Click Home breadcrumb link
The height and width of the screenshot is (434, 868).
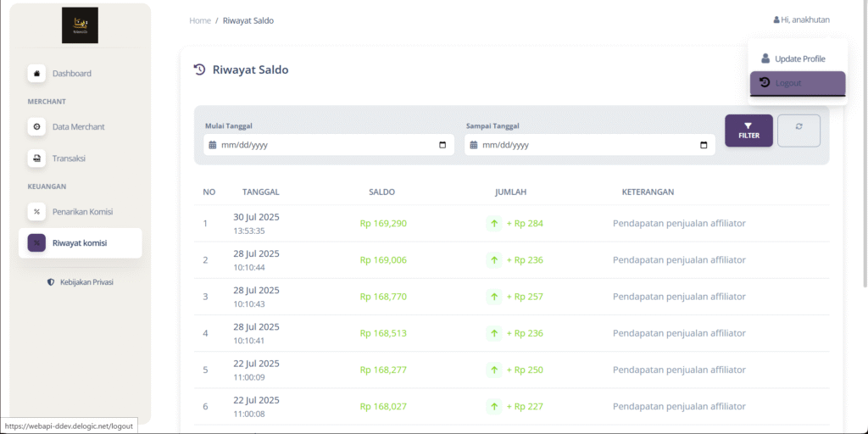tap(200, 20)
